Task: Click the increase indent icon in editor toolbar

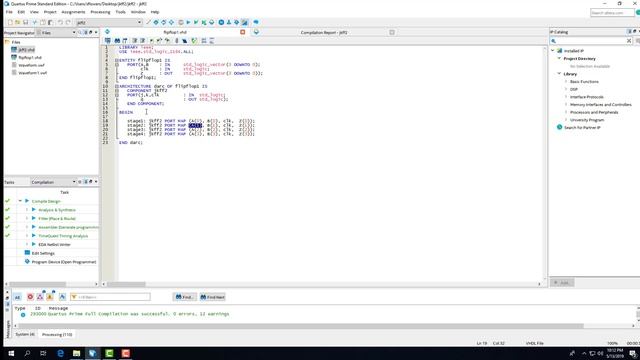Action: coord(134,41)
